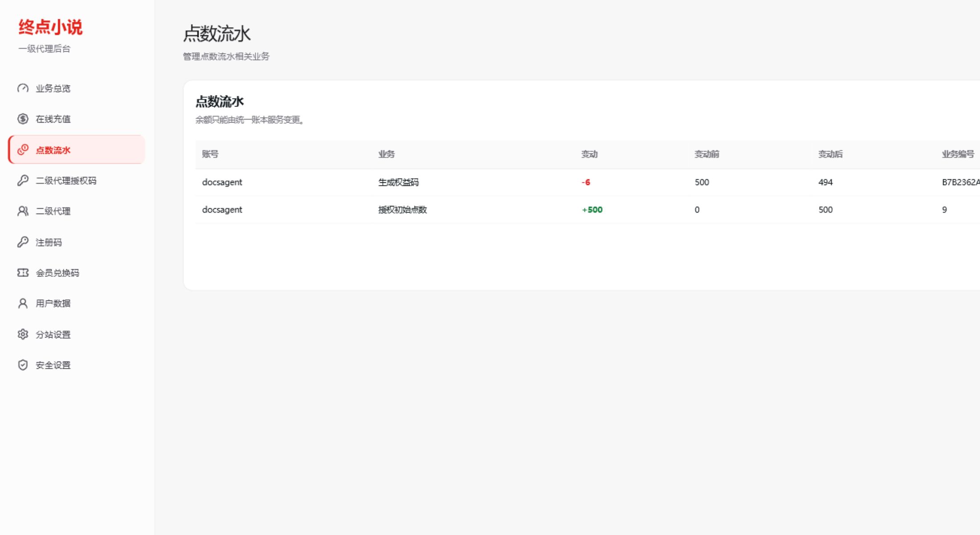Viewport: 980px width, 535px height.
Task: Click the 业务编号 column header
Action: tap(958, 154)
